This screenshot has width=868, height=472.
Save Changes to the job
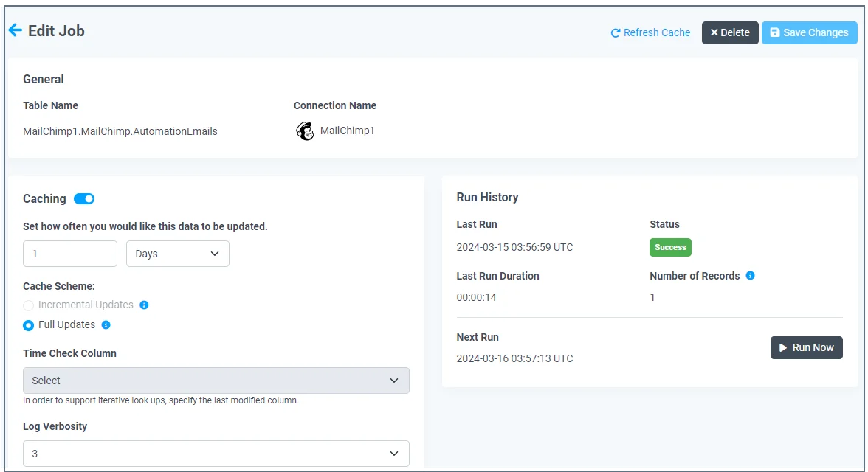[x=809, y=32]
